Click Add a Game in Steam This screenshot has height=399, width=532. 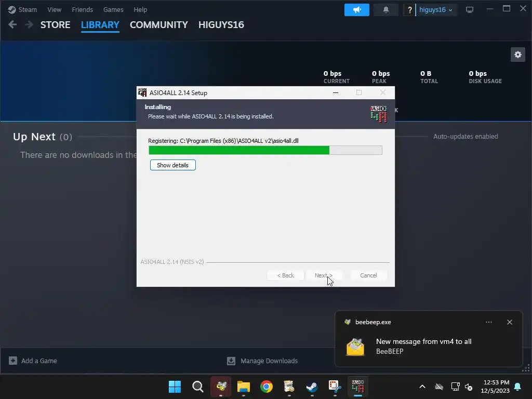[33, 361]
